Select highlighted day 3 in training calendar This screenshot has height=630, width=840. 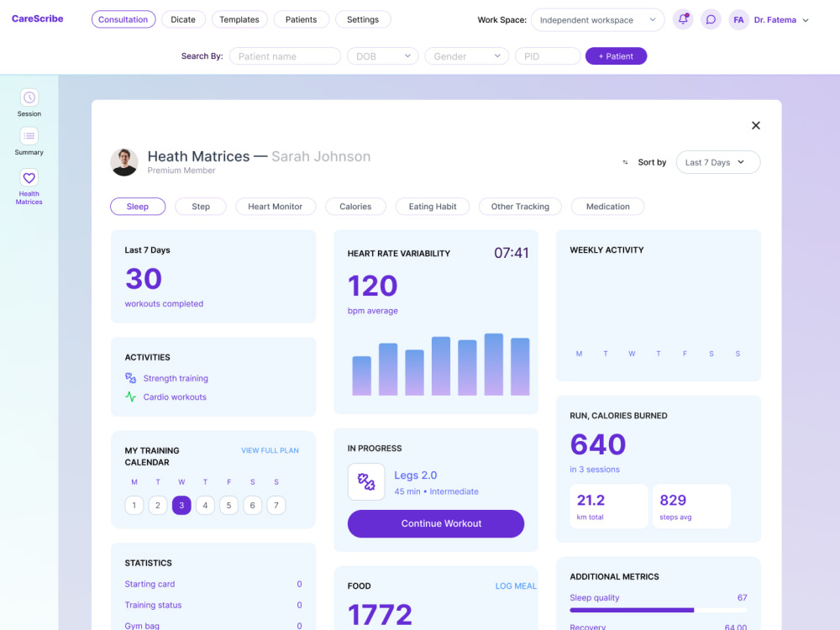click(x=181, y=505)
